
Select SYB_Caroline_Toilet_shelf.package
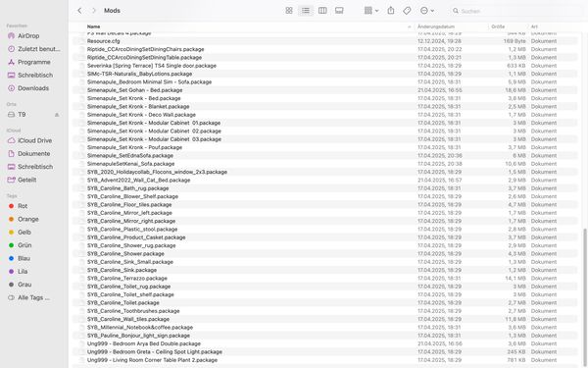tap(325, 294)
